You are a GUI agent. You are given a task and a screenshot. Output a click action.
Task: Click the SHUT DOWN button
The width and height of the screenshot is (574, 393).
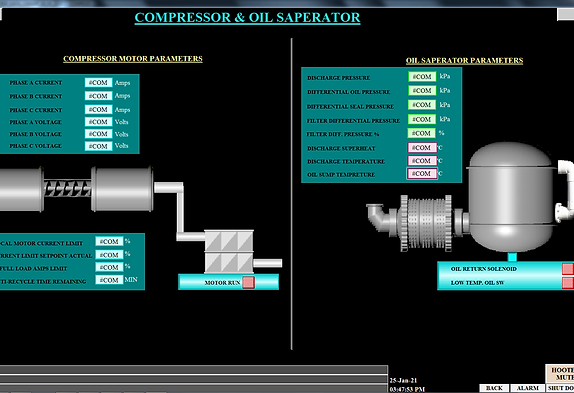[x=560, y=388]
